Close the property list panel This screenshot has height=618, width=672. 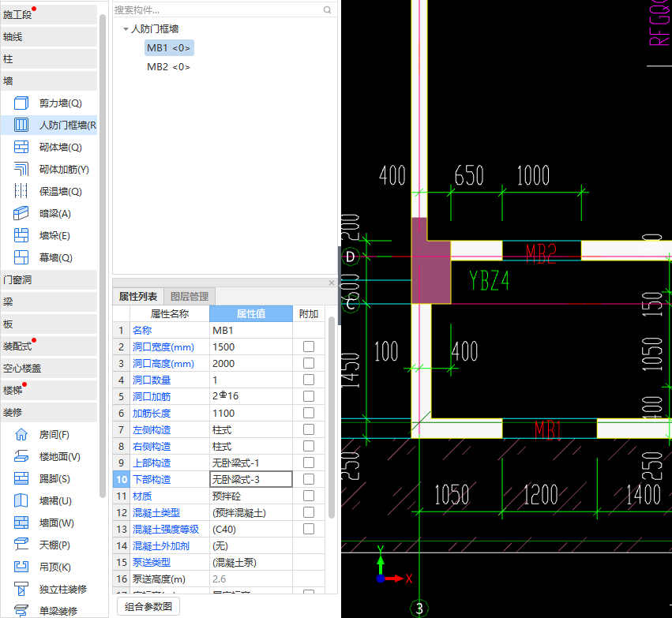pos(332,283)
